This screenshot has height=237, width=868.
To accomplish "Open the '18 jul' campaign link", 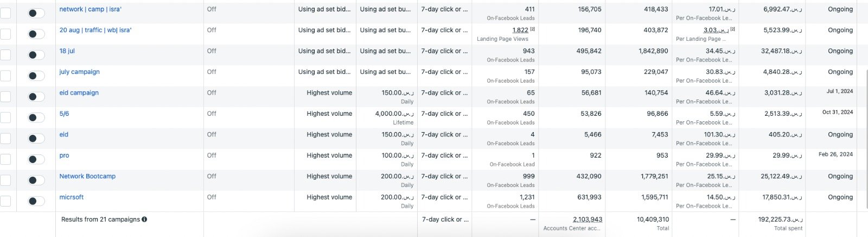I will tap(67, 51).
